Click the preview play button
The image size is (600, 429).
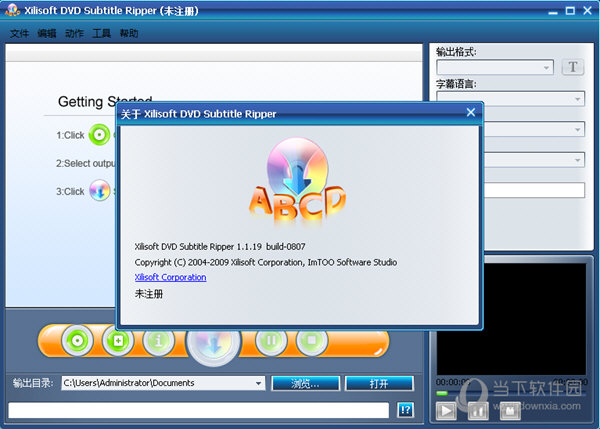tap(446, 411)
